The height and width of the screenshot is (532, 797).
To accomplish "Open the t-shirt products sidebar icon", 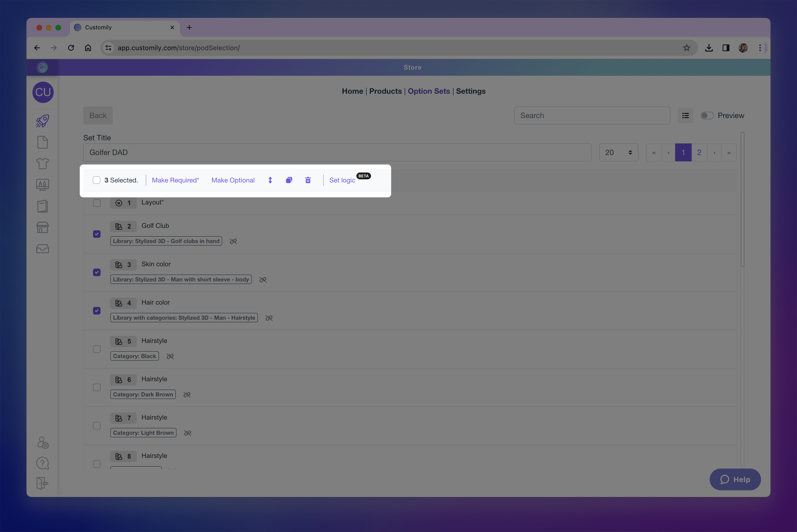I will pos(42,164).
